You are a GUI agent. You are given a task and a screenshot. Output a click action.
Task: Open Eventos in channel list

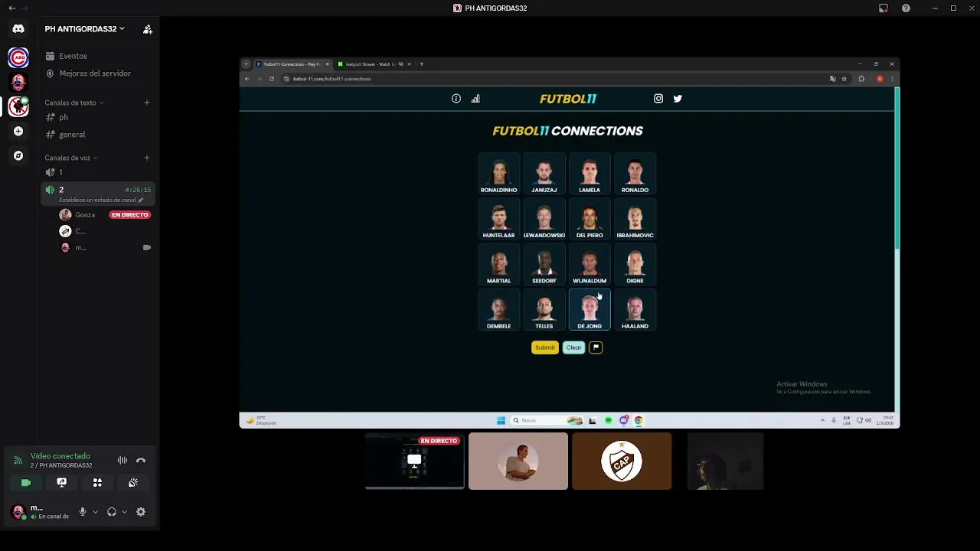pyautogui.click(x=98, y=56)
